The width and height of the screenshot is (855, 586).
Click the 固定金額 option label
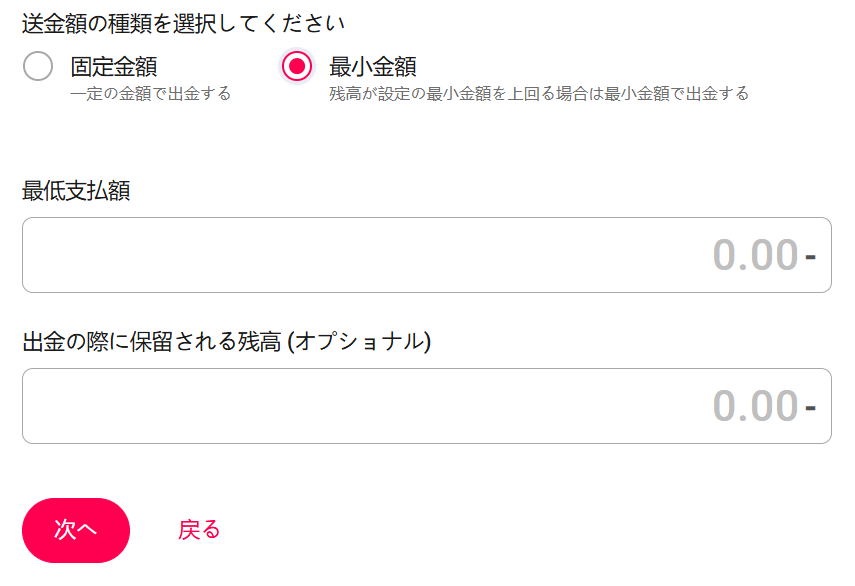(x=114, y=67)
